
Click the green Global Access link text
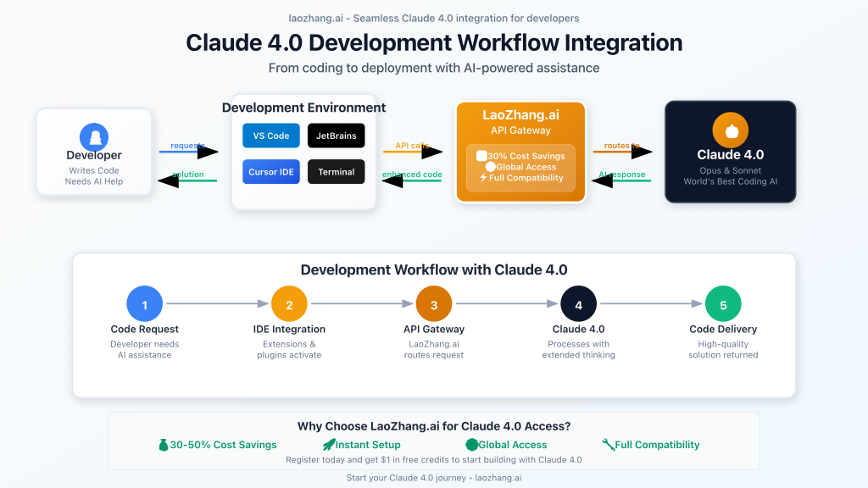click(513, 445)
